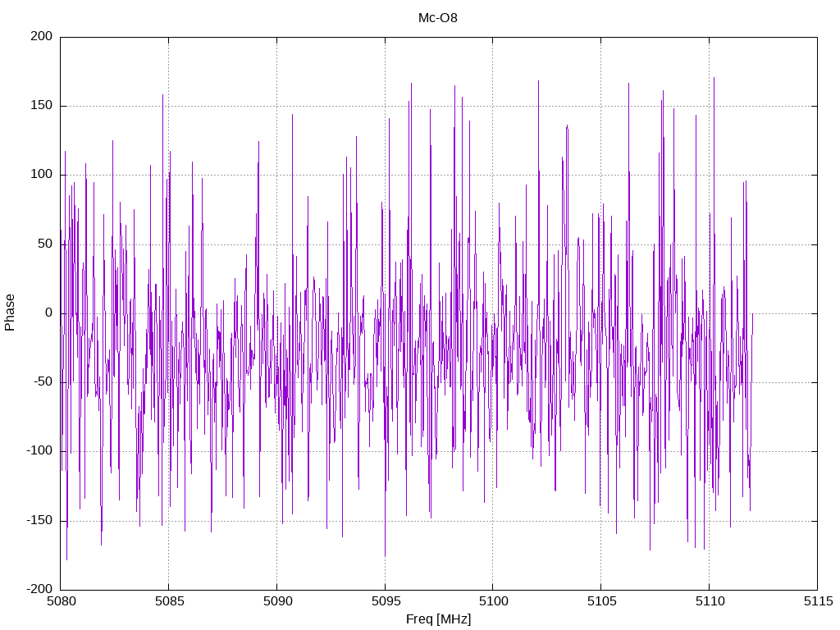Click the Phase y-axis label
This screenshot has width=840, height=630.
click(x=10, y=313)
